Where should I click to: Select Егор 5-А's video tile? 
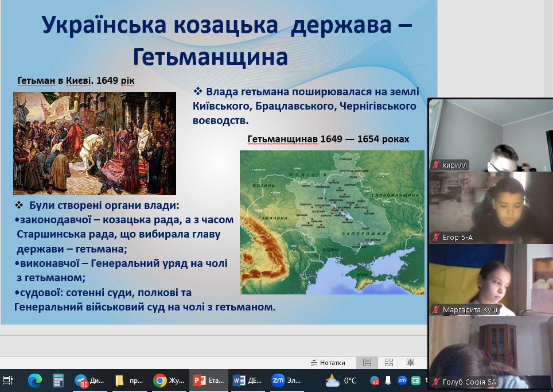[x=491, y=208]
